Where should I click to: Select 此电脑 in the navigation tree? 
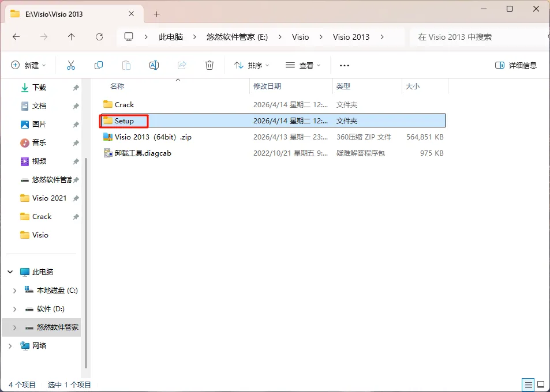(x=43, y=272)
